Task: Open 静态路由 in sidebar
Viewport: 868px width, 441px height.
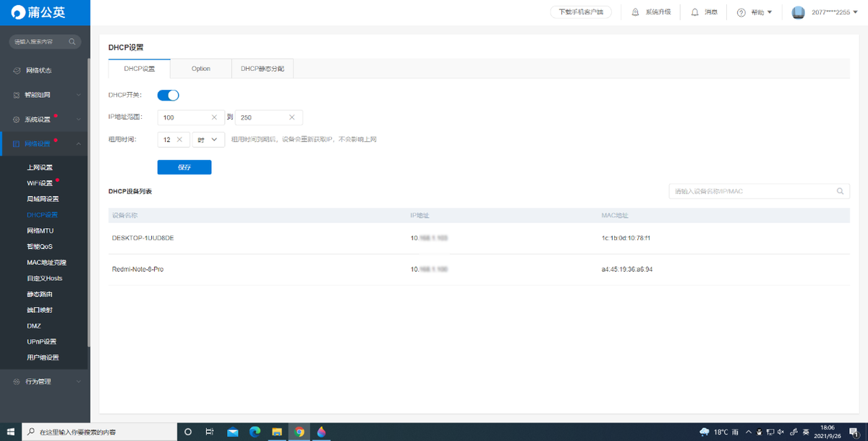Action: pos(40,294)
